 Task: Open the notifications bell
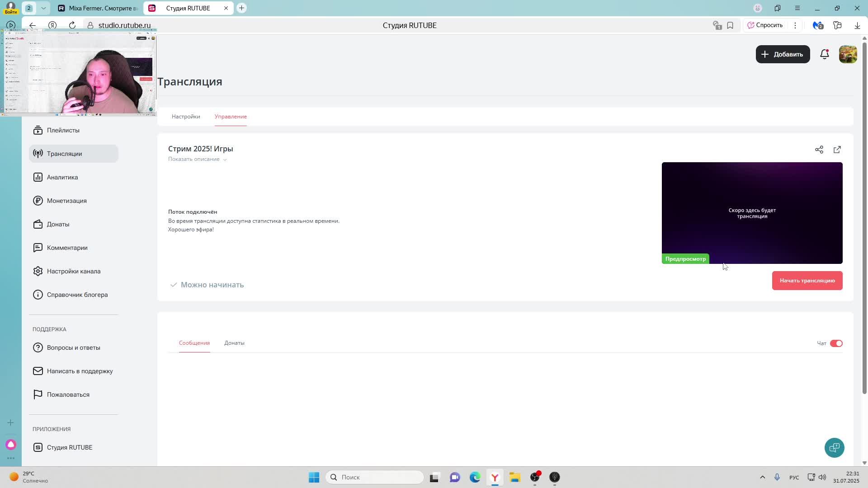point(824,54)
